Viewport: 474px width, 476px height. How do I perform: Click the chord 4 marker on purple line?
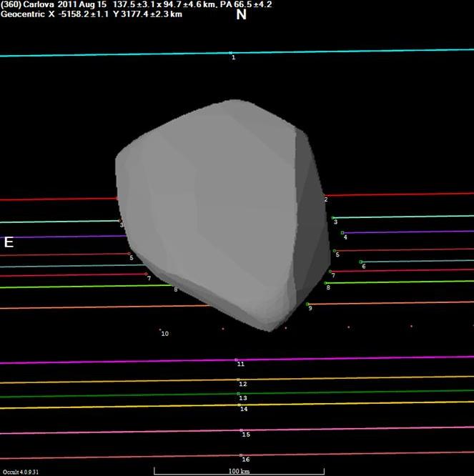click(x=342, y=232)
